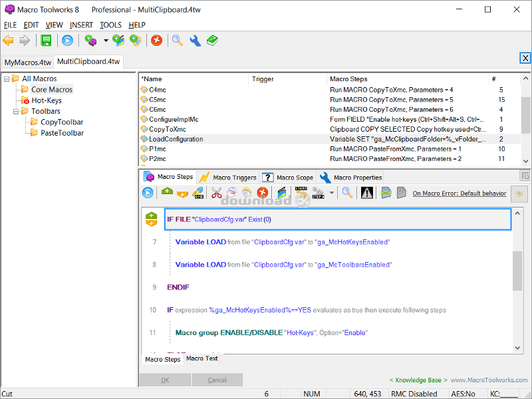The height and width of the screenshot is (399, 532).
Task: Click the clapperboard record icon in step toolbar
Action: click(281, 193)
